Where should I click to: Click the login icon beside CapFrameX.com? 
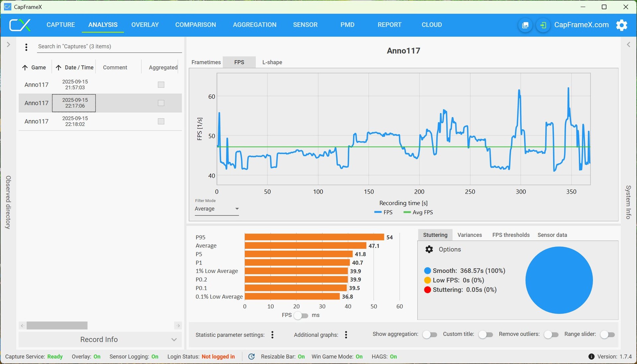(x=543, y=25)
